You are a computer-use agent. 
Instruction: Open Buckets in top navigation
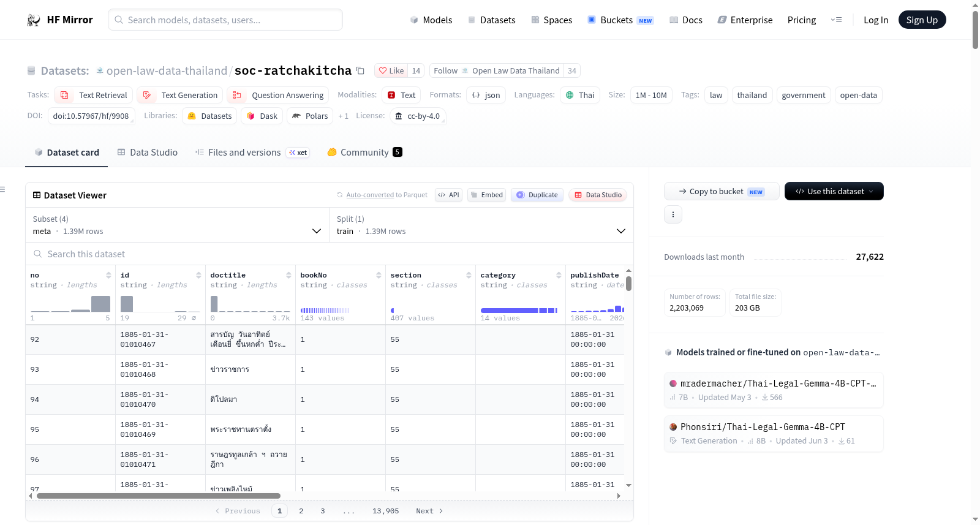(620, 20)
